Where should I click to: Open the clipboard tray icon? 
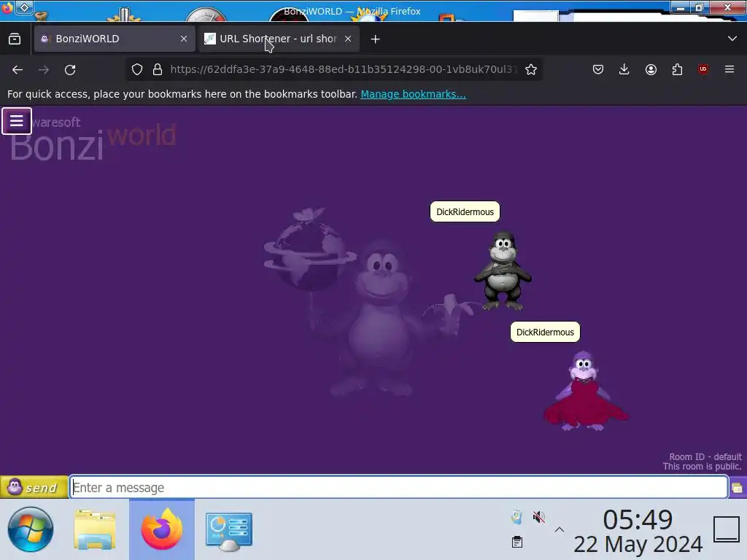pos(517,542)
